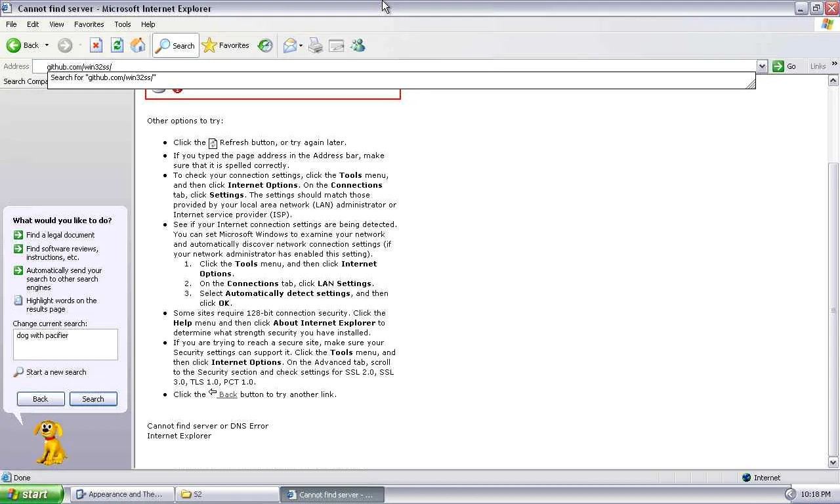Click the 10:18 PM system clock
This screenshot has width=840, height=504.
click(x=816, y=495)
